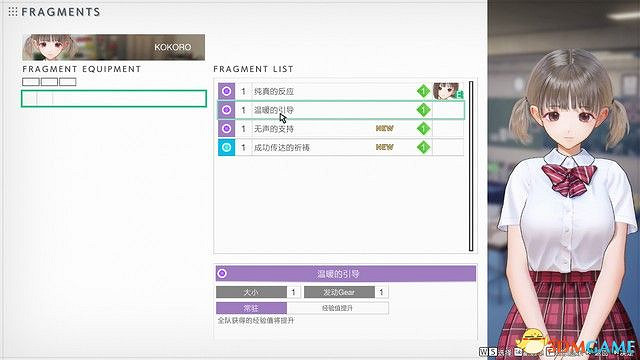This screenshot has width=640, height=360.
Task: Select the 无声的支持 fragment name
Action: point(274,129)
